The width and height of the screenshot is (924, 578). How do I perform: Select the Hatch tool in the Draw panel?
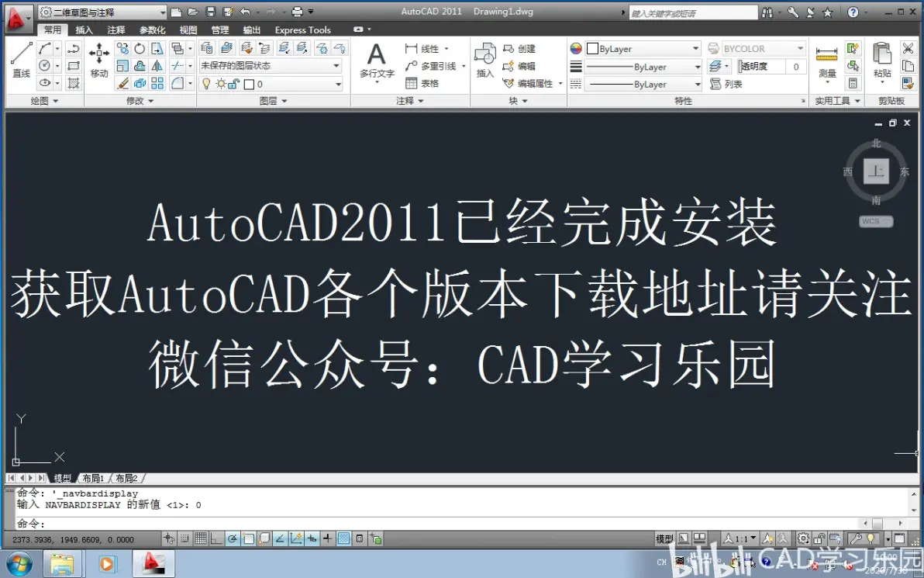[x=74, y=83]
